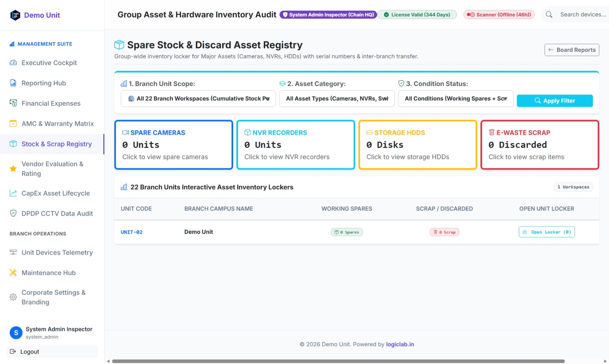Viewport: 609px width, 364px height.
Task: Click the Corporate Settings gear icon
Action: point(13,297)
